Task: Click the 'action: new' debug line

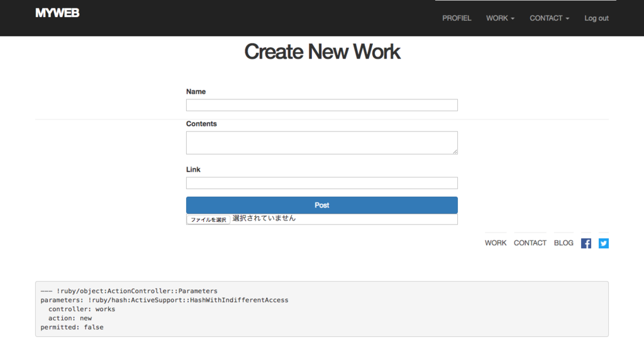Action: pyautogui.click(x=70, y=318)
